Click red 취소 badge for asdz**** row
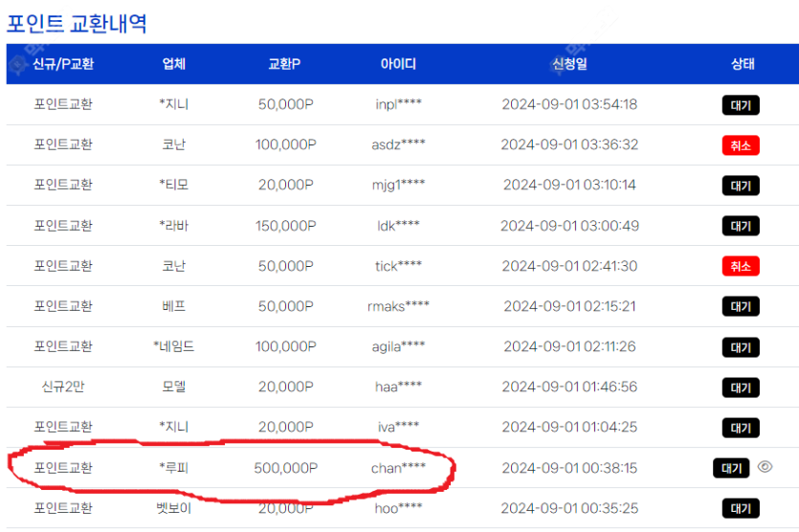The image size is (799, 532). pyautogui.click(x=740, y=145)
